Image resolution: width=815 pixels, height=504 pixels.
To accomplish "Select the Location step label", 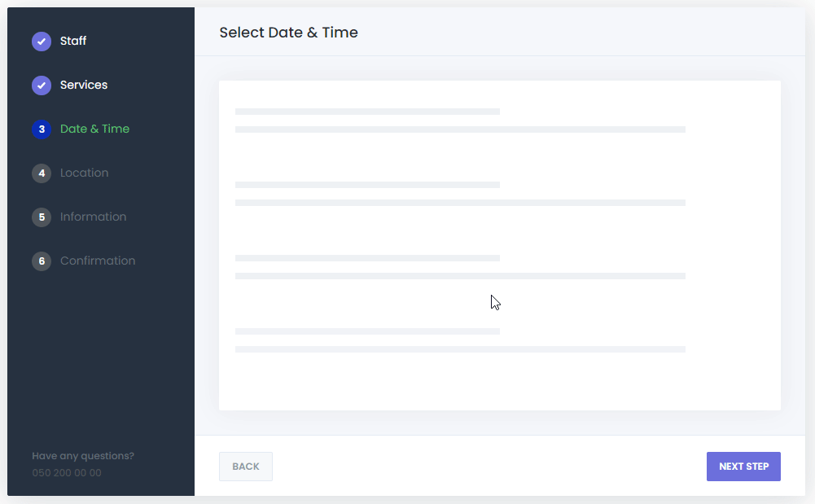I will (x=84, y=173).
